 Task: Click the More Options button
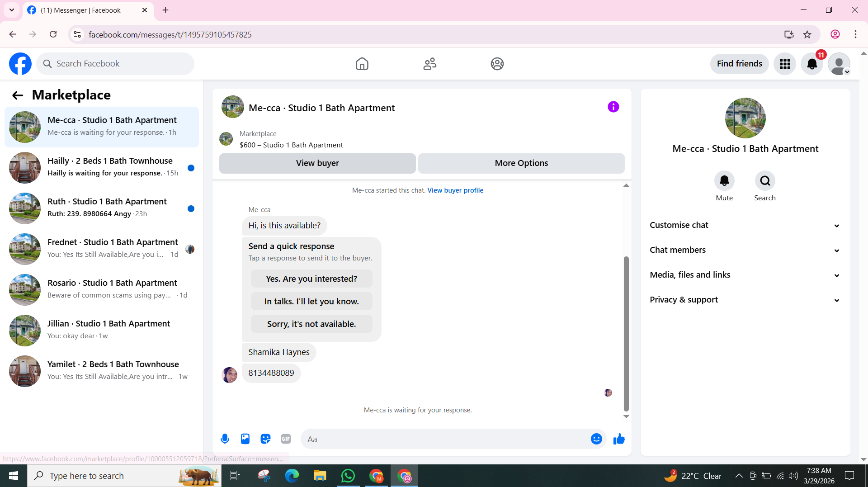(x=521, y=163)
